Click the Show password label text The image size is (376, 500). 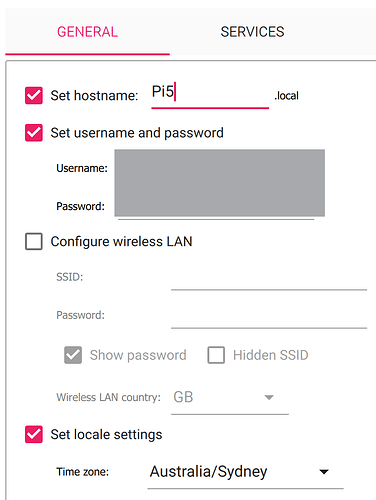click(x=138, y=355)
